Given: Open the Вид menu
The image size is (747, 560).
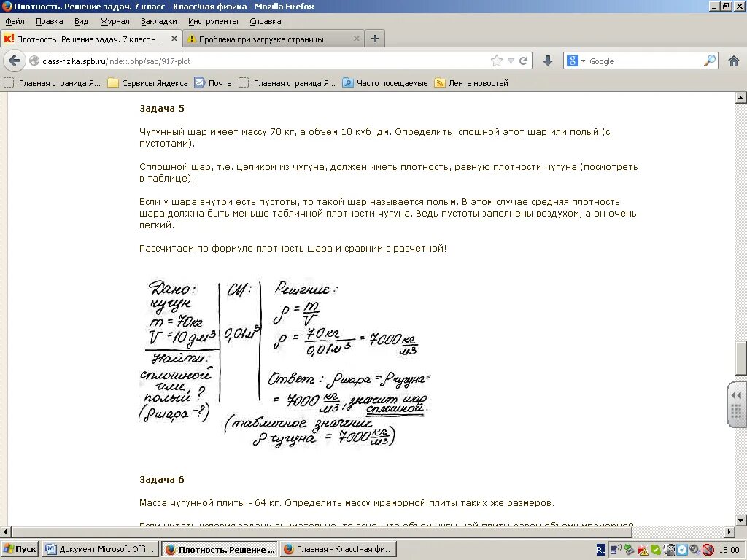Looking at the screenshot, I should tap(82, 21).
